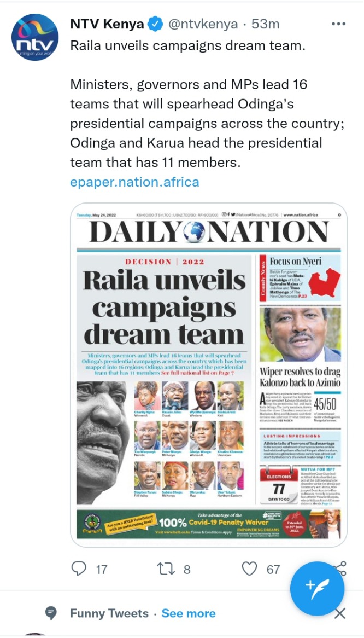Open the @ntvkenya handle
This screenshot has height=638, width=364.
point(203,25)
